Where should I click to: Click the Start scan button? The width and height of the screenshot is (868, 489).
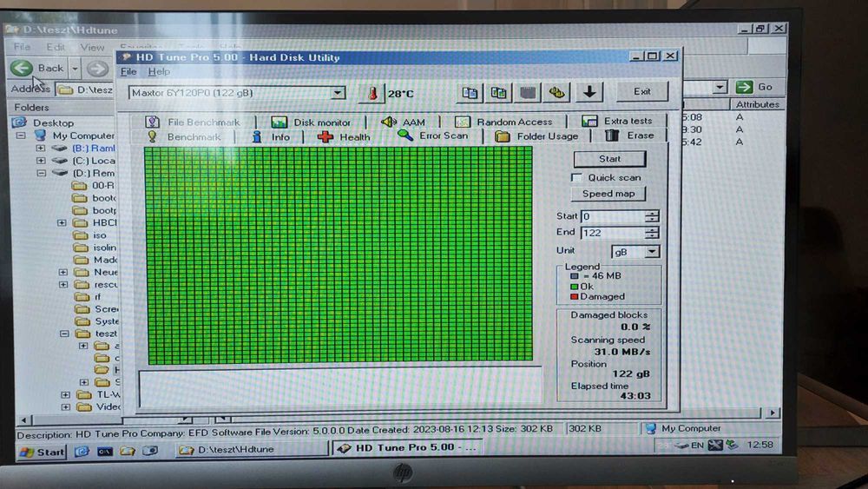point(609,159)
